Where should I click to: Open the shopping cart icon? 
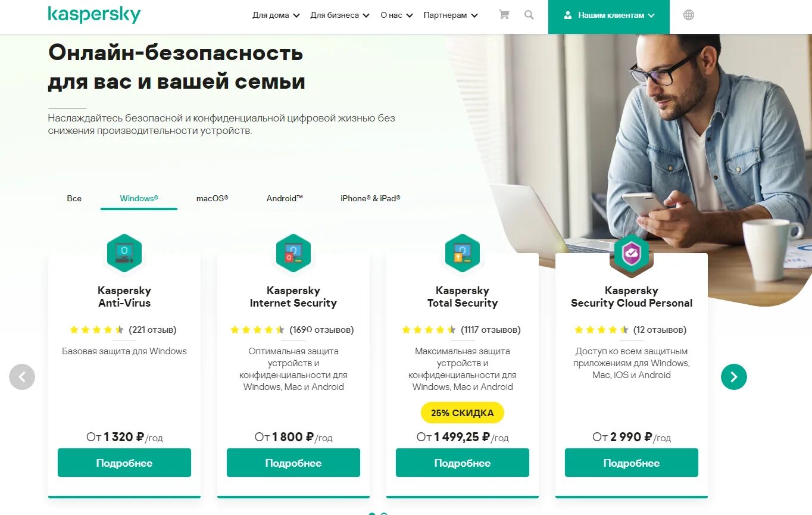pyautogui.click(x=504, y=15)
